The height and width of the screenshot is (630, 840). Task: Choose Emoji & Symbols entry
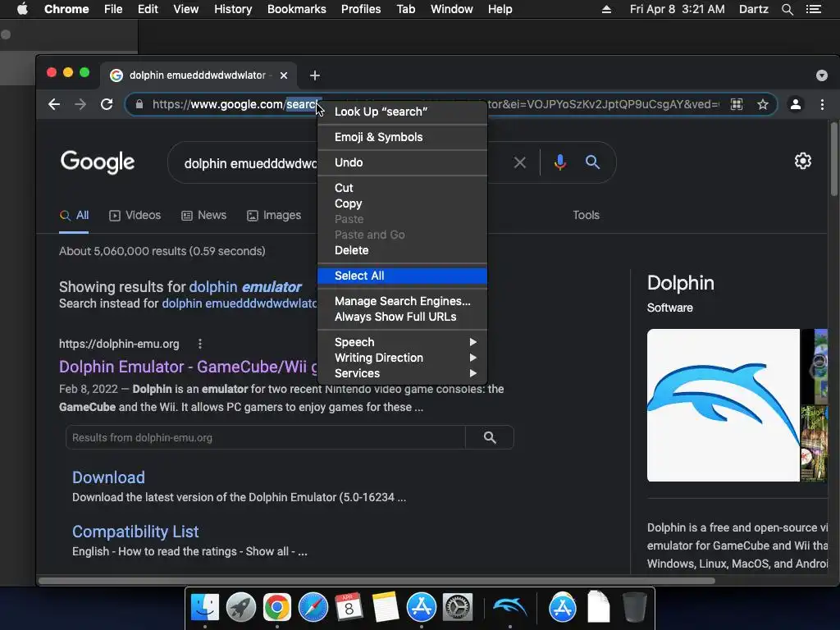click(x=402, y=137)
